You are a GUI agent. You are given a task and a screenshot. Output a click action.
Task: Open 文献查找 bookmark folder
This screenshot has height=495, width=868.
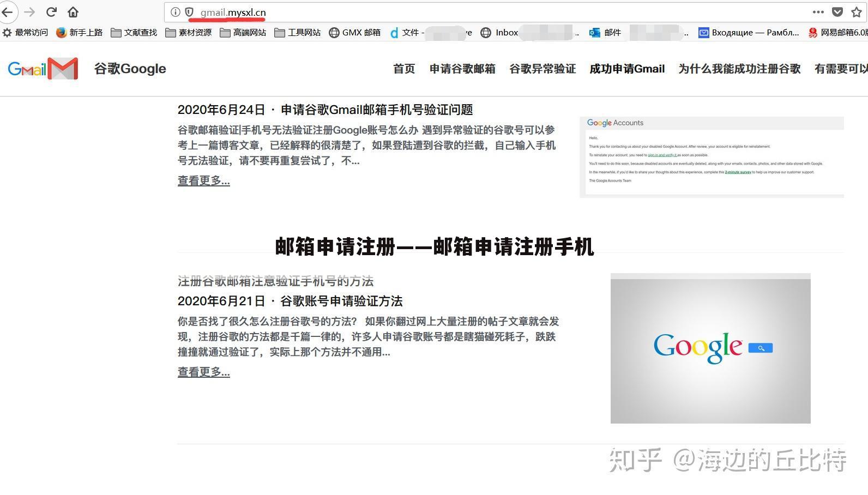click(x=134, y=33)
